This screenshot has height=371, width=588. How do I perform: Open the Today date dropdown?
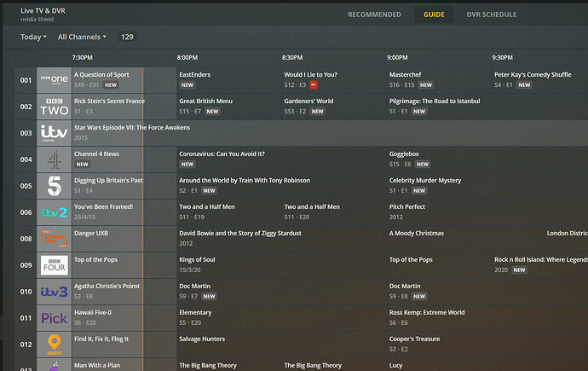(x=33, y=37)
